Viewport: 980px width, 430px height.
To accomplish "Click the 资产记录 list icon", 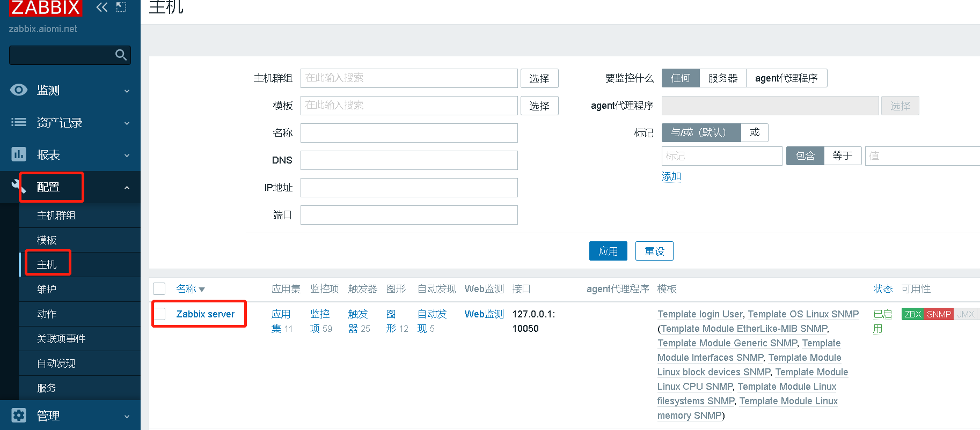I will pyautogui.click(x=19, y=122).
